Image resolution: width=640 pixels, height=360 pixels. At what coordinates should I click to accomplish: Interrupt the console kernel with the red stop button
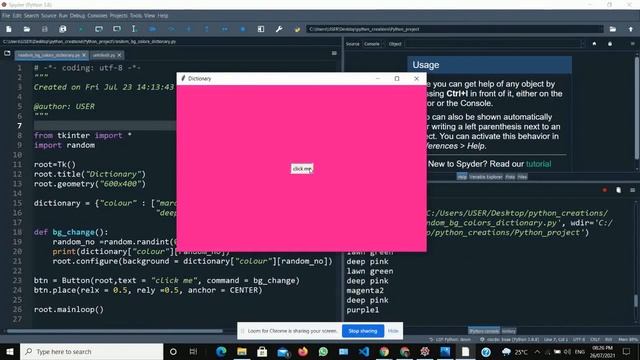[x=604, y=190]
